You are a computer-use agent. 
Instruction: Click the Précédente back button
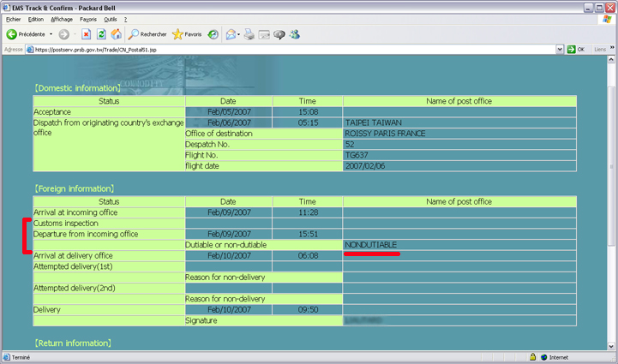(26, 34)
